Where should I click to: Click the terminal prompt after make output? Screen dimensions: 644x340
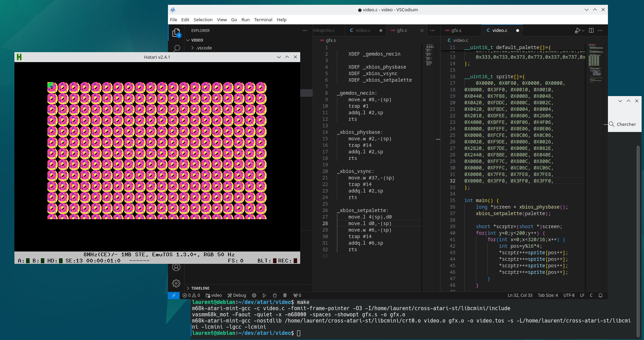[246, 333]
